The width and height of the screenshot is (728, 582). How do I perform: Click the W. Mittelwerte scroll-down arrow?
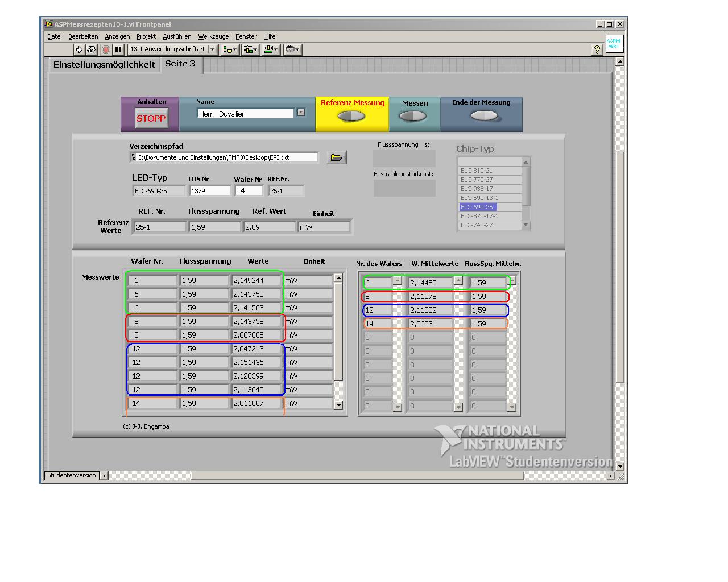[x=458, y=407]
